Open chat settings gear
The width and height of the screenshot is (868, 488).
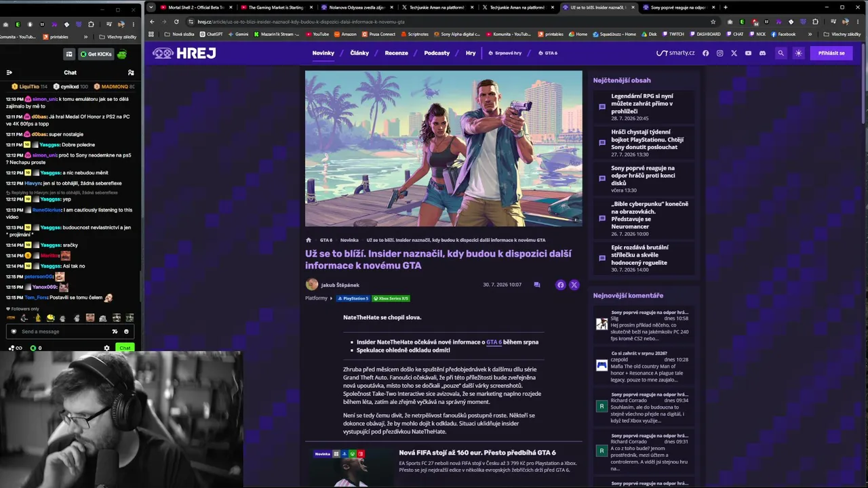106,348
